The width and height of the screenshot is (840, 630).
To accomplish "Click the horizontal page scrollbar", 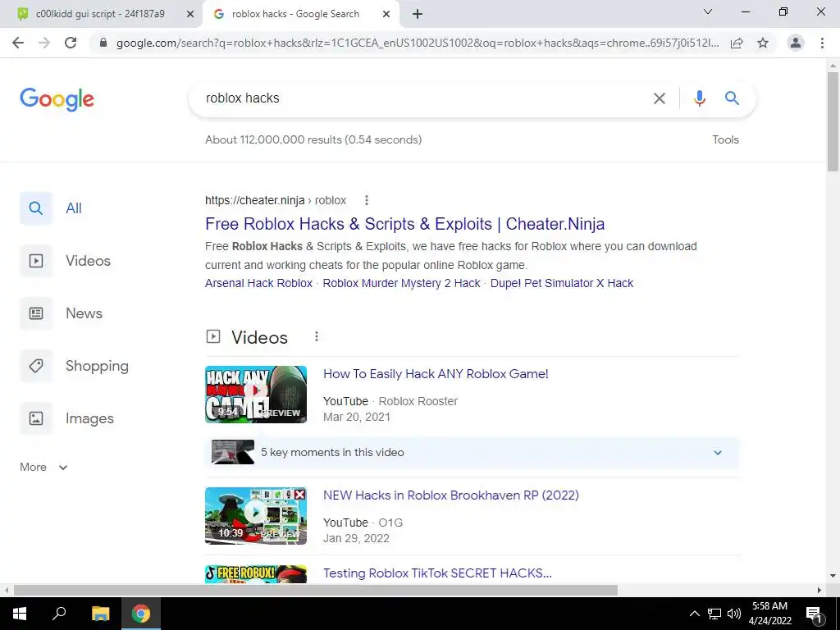I will coord(316,590).
